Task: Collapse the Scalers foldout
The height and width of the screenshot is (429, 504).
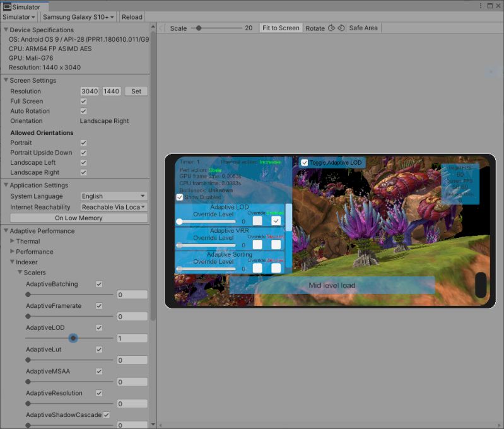Action: [x=20, y=272]
